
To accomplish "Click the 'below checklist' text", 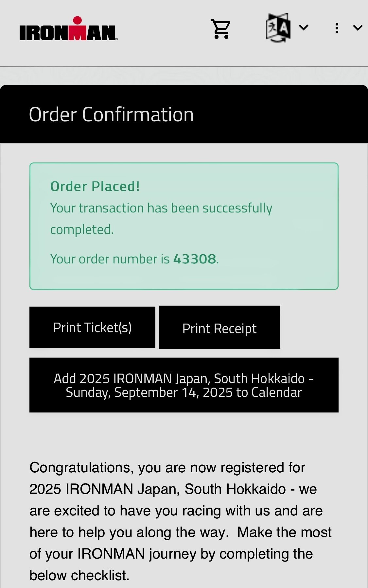I will pos(79,575).
